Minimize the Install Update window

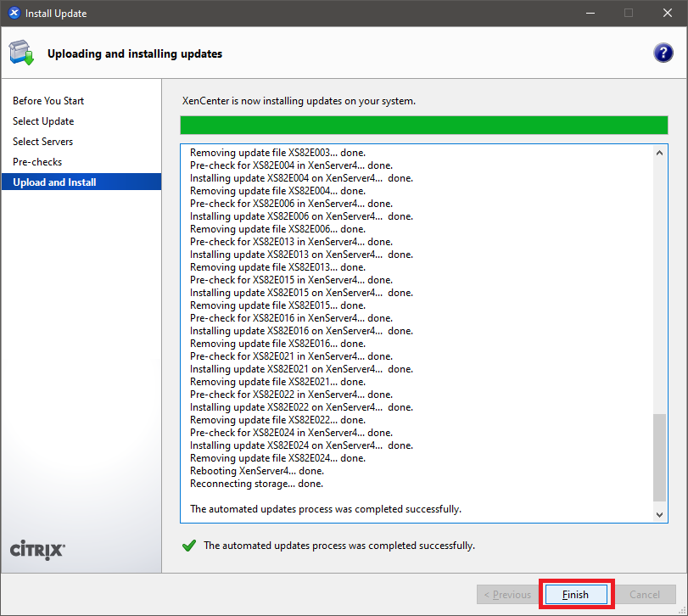589,14
